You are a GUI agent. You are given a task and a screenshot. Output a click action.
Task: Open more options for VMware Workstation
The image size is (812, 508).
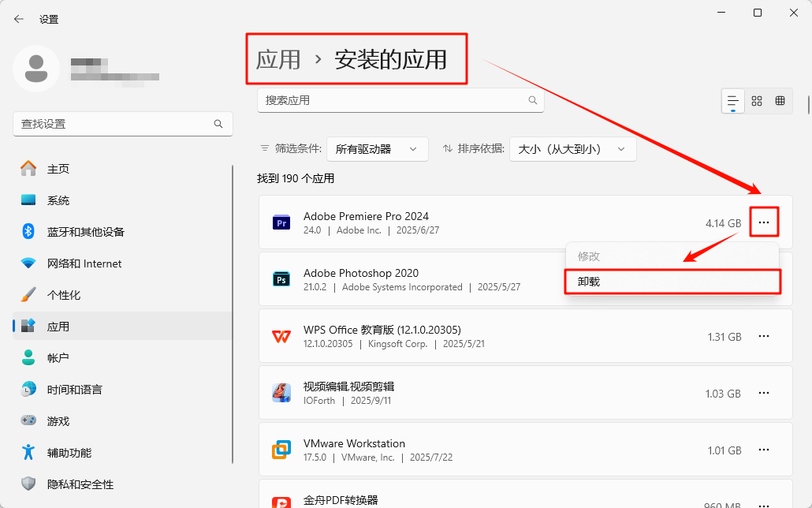click(764, 450)
